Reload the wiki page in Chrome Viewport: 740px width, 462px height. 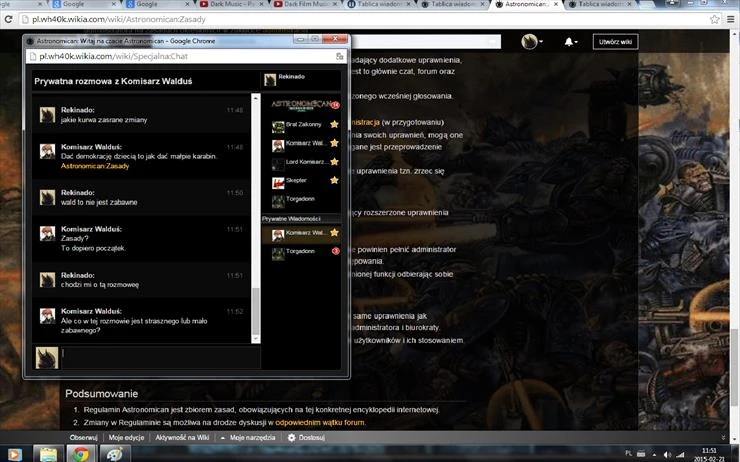tap(8, 19)
